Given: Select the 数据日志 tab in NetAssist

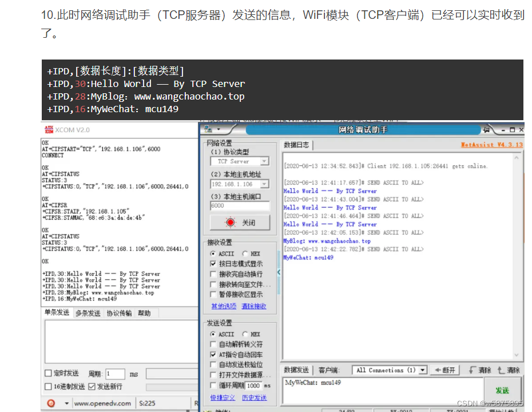Looking at the screenshot, I should click(296, 145).
